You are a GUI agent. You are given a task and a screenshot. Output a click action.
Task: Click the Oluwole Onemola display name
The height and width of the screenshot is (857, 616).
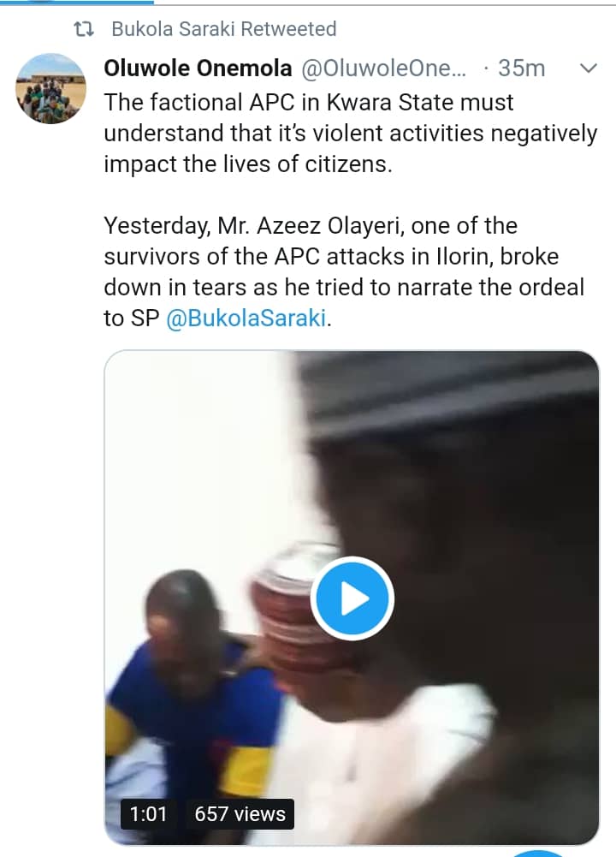click(198, 68)
